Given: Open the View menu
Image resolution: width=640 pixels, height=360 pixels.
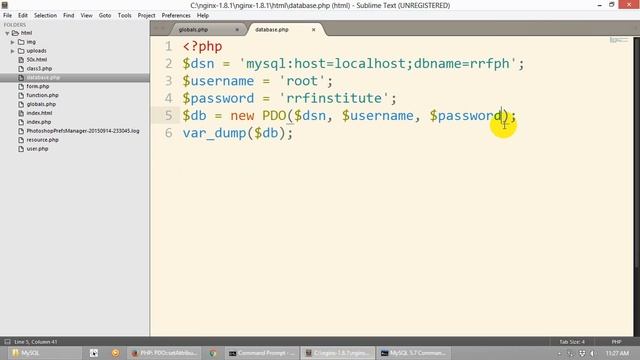Looking at the screenshot, I should click(x=87, y=15).
